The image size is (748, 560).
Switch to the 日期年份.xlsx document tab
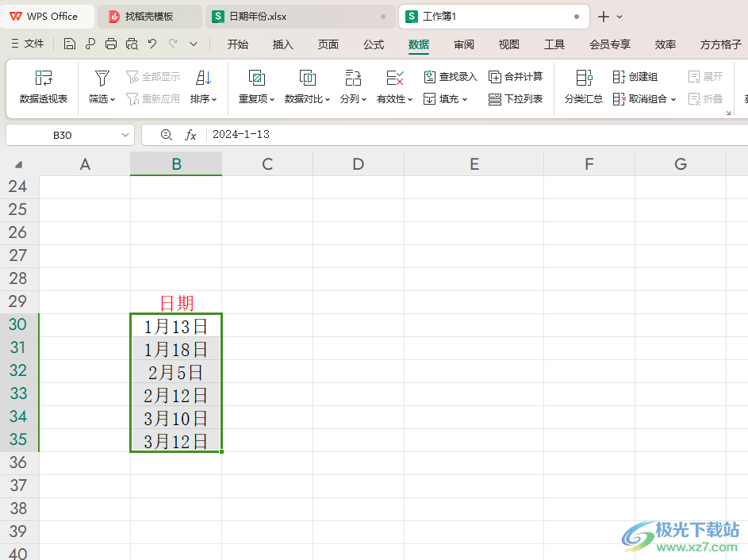[300, 17]
